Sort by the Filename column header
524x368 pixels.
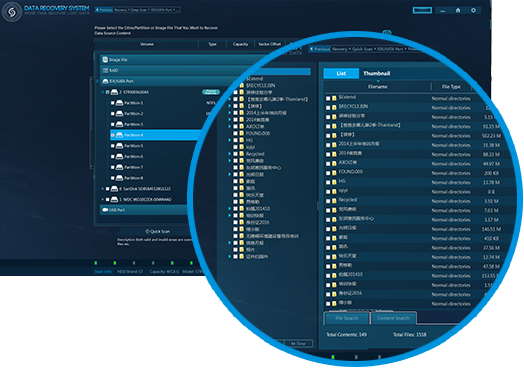(378, 87)
